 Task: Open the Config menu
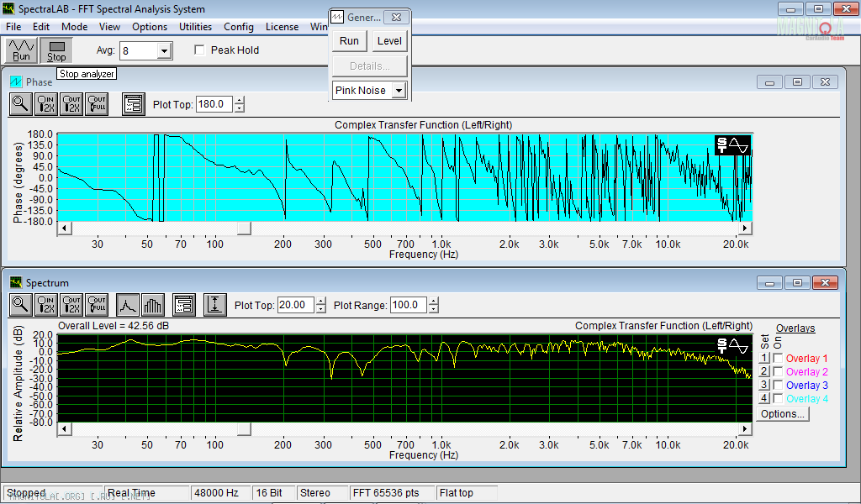(x=238, y=27)
